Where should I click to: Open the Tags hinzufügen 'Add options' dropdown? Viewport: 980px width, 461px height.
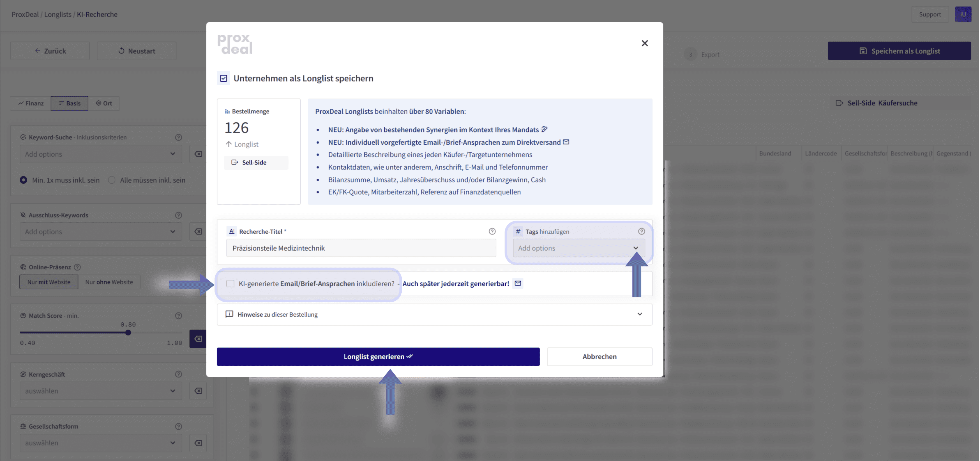pyautogui.click(x=578, y=248)
